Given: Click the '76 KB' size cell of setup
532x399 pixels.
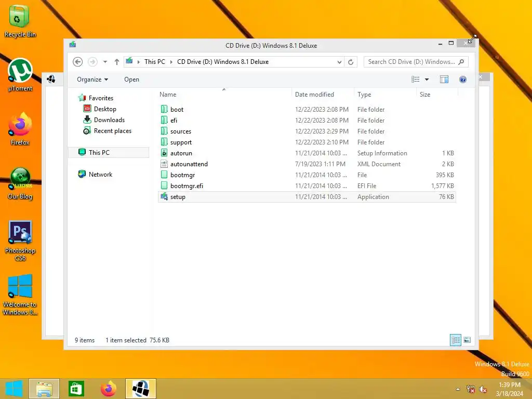Looking at the screenshot, I should (x=446, y=197).
